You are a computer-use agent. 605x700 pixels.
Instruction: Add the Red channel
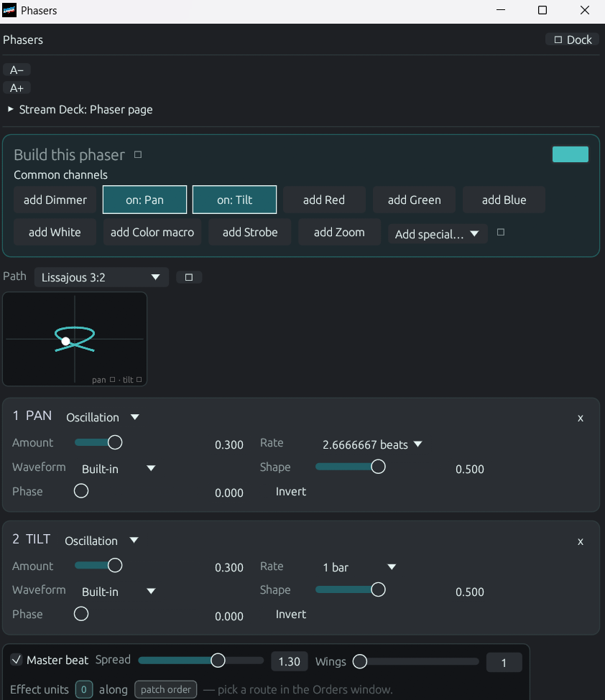coord(324,200)
